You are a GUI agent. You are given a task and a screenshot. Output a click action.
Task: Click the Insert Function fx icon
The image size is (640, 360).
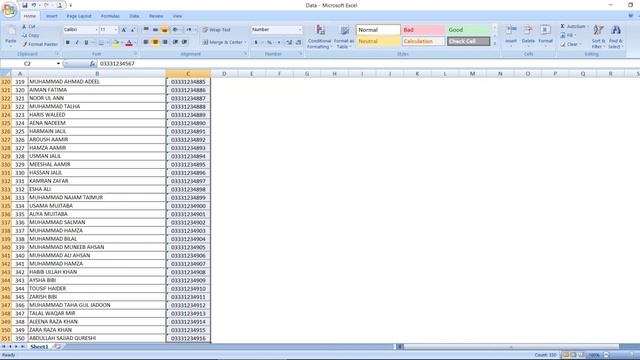point(92,64)
